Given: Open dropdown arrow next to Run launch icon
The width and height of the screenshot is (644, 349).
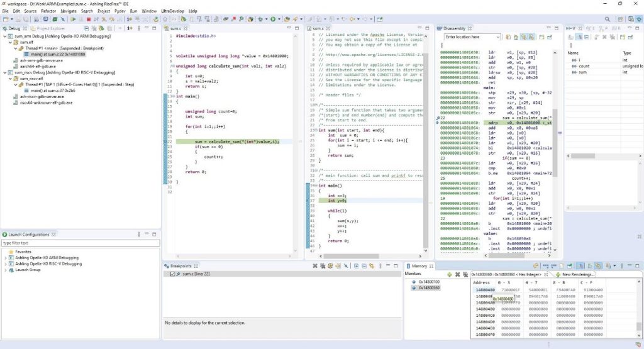Looking at the screenshot, I should pos(279,19).
